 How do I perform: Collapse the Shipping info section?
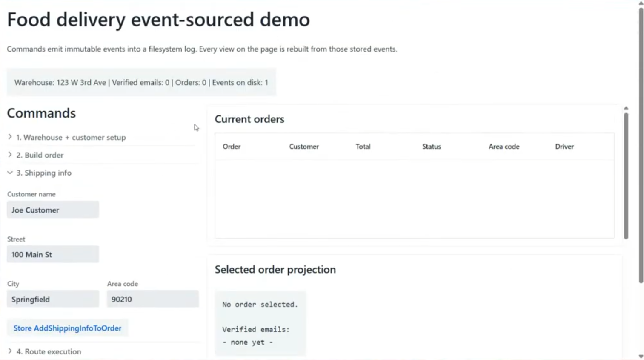click(x=40, y=173)
